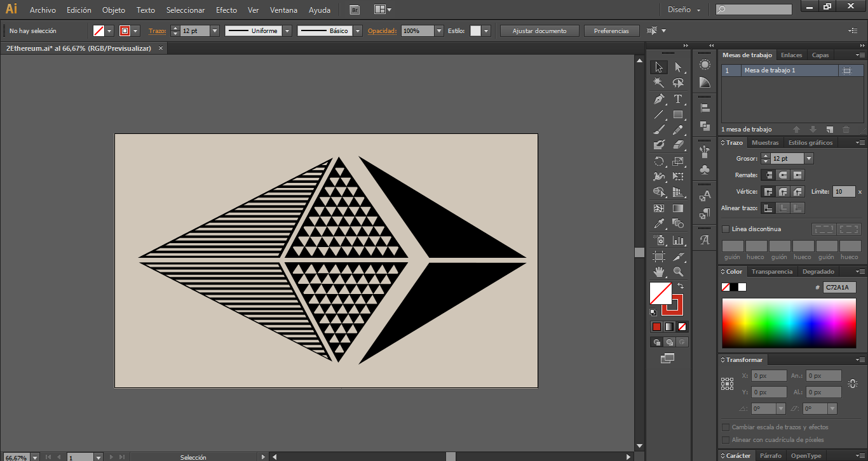Swap fill and stroke colors arrow
The width and height of the screenshot is (868, 461).
tap(680, 286)
